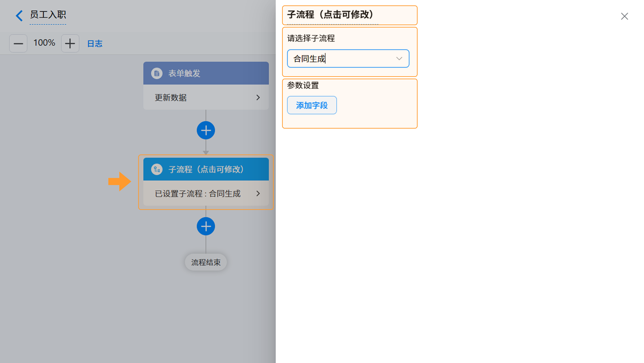Click the 100% zoom level value
644x363 pixels.
coord(44,43)
